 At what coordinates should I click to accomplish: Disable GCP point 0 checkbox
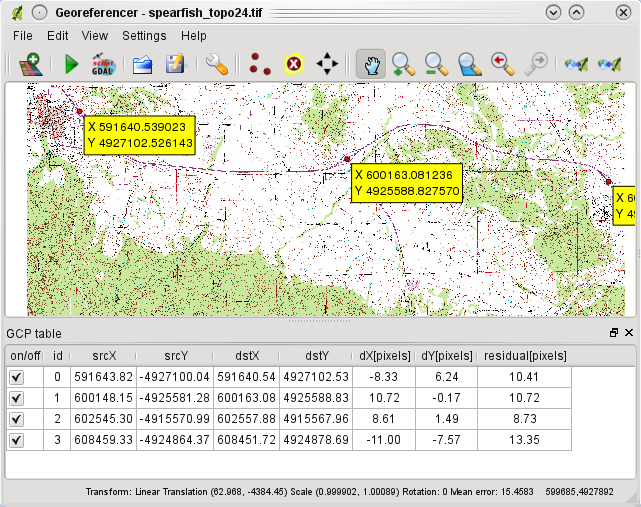[x=16, y=377]
